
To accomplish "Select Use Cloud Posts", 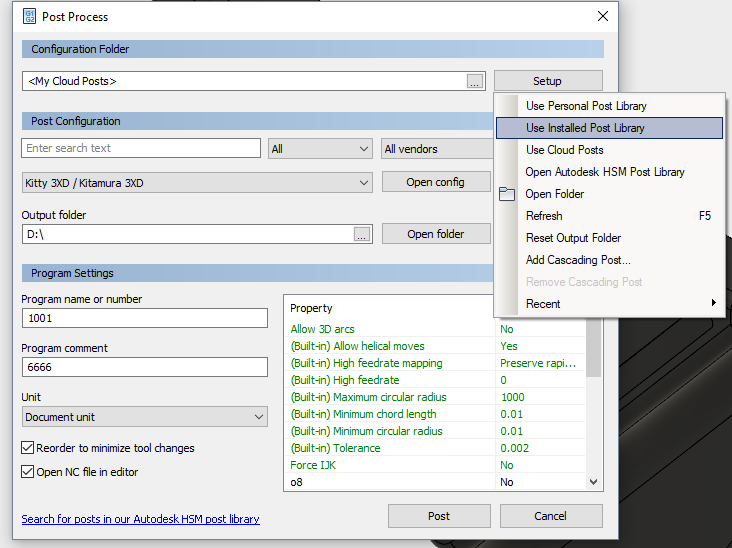I will click(609, 150).
